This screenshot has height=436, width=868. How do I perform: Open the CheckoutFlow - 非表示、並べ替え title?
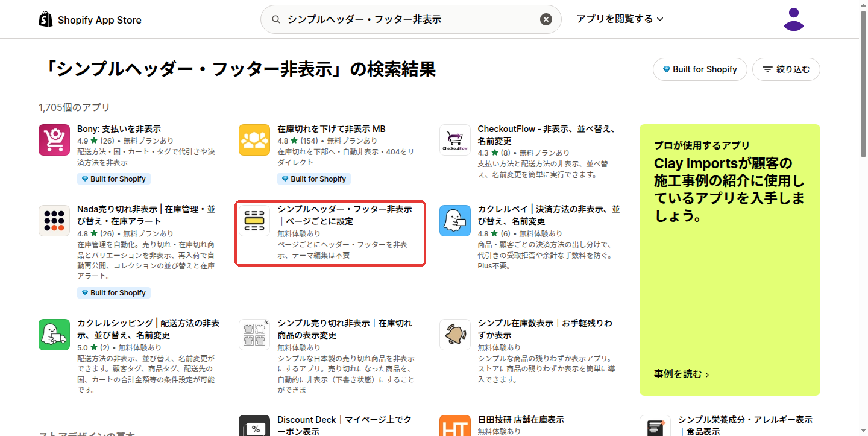(547, 134)
